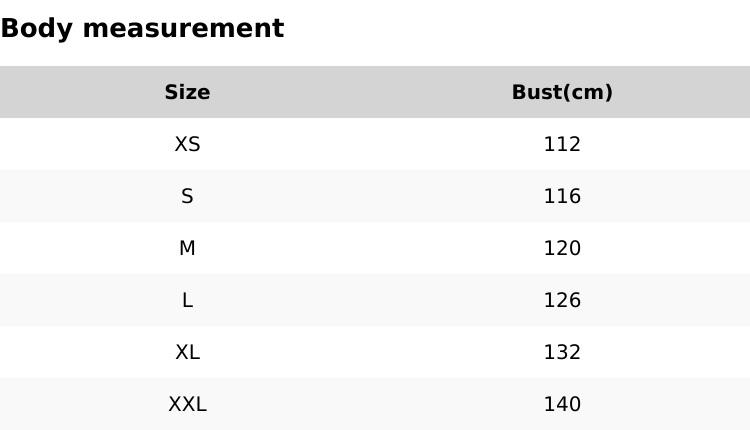Screen dimensions: 750x430
Task: Select the XXL size cell
Action: point(187,404)
